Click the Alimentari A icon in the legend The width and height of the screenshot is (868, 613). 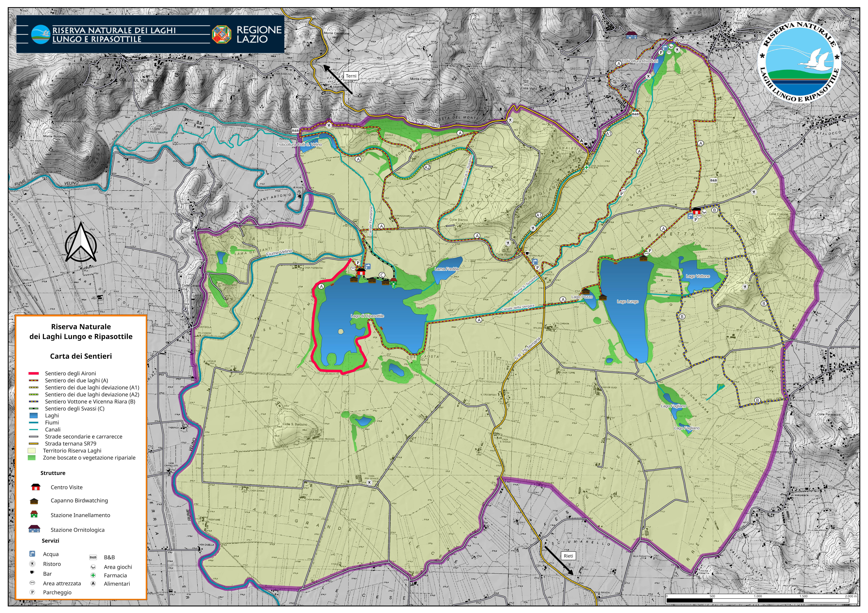(x=93, y=584)
